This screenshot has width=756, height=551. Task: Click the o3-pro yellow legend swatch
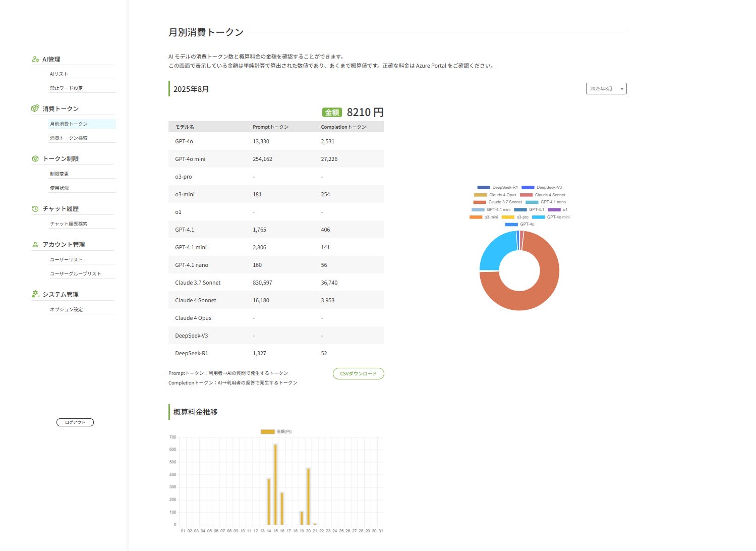508,217
